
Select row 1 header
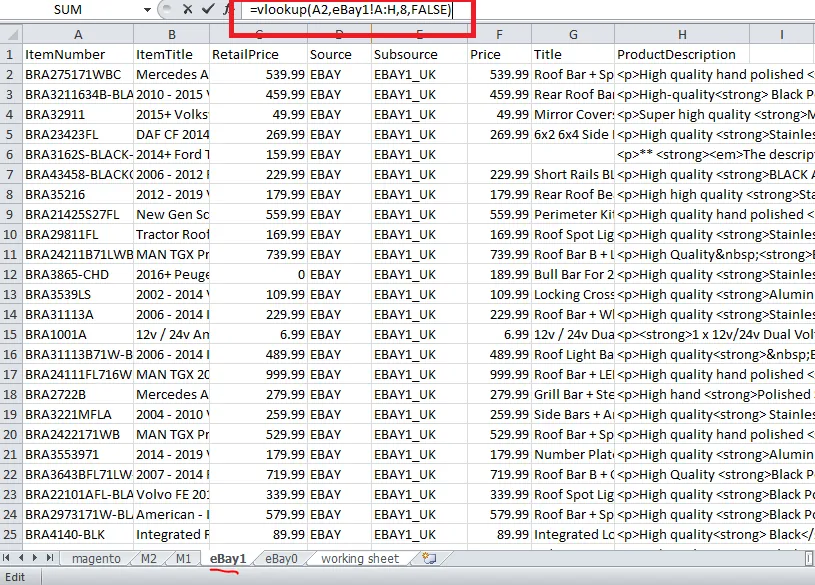click(11, 55)
